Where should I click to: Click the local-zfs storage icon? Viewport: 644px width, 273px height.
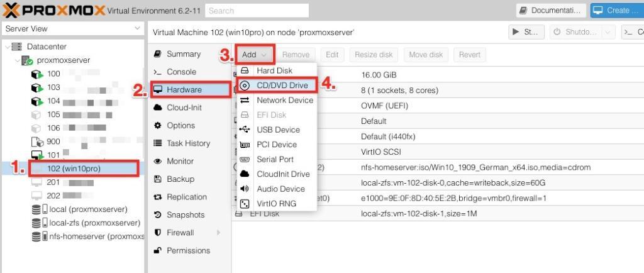tap(40, 223)
